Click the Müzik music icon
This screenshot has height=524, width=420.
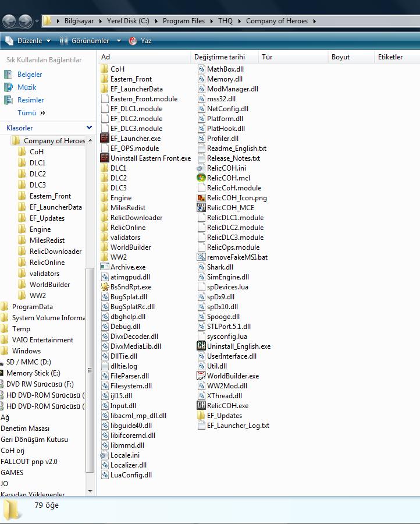[8, 87]
